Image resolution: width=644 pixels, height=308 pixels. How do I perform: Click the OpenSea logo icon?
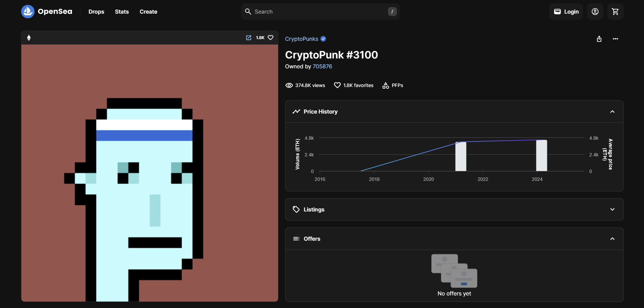pyautogui.click(x=28, y=12)
